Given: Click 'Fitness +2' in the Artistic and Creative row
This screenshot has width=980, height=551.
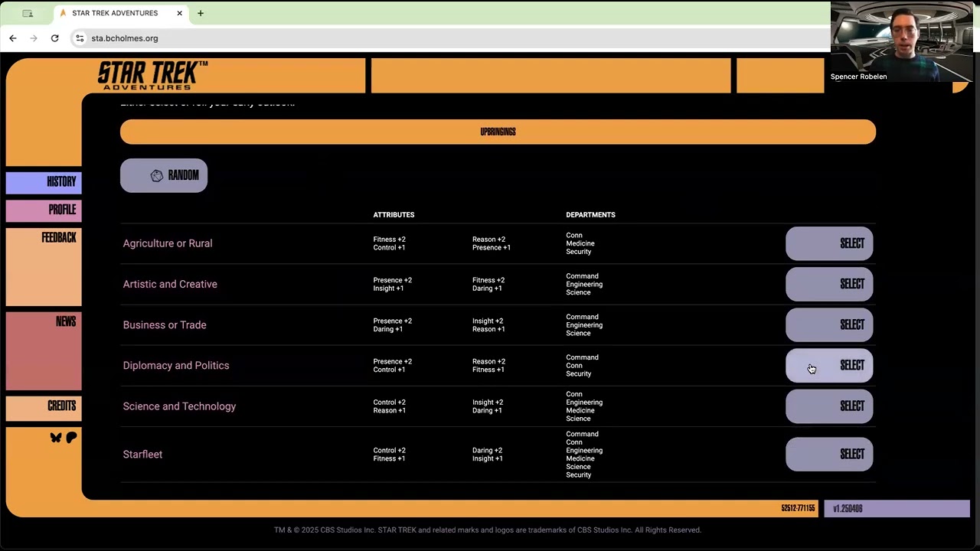Looking at the screenshot, I should 488,280.
